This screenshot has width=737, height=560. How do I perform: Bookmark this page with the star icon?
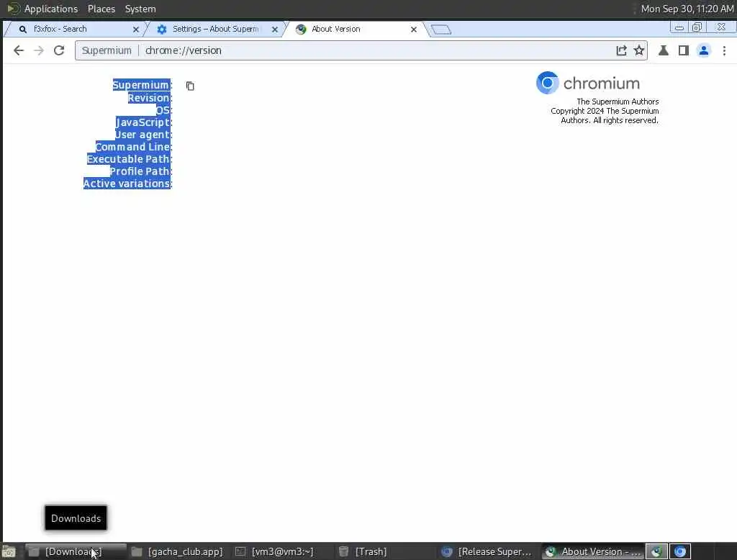[x=639, y=50]
